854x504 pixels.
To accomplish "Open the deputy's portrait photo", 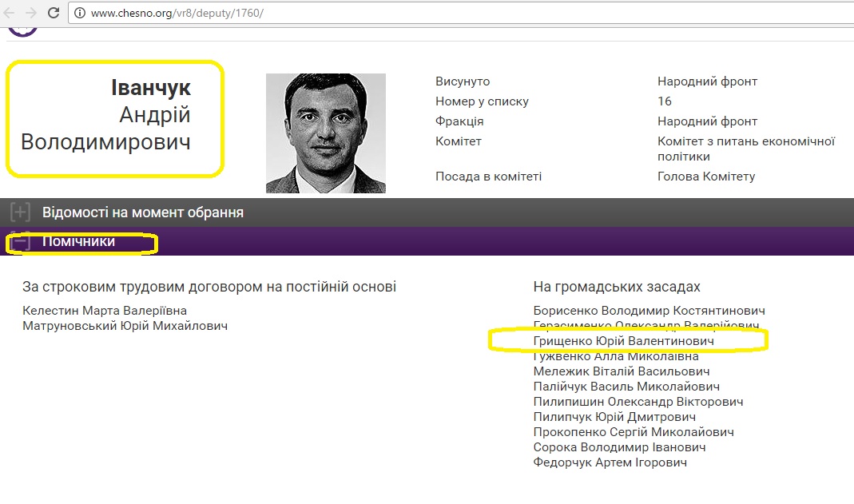I will coord(325,133).
